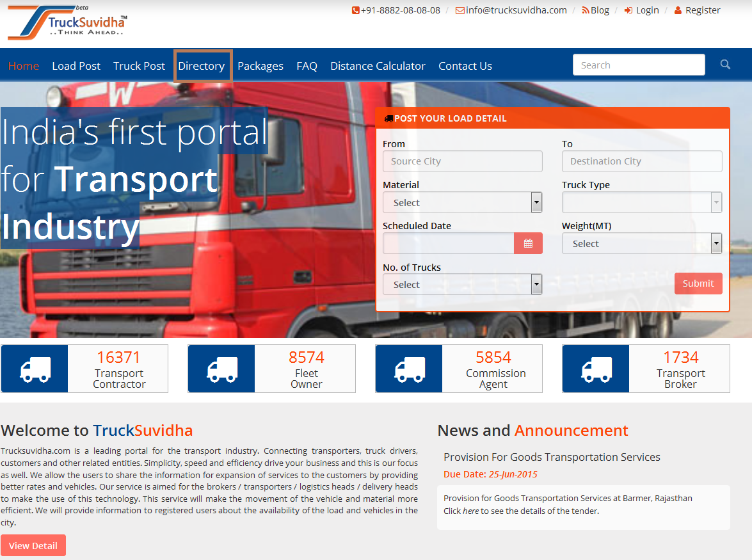This screenshot has width=752, height=560.
Task: Click the View Detail button
Action: tap(33, 546)
